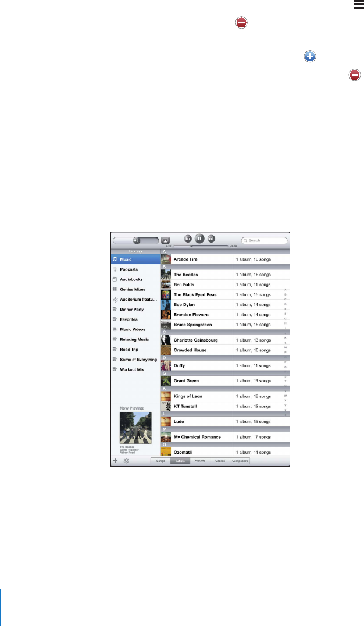Screen dimensions: 364x626
Task: Click The Beatles album artwork thumbnail
Action: coord(166,275)
